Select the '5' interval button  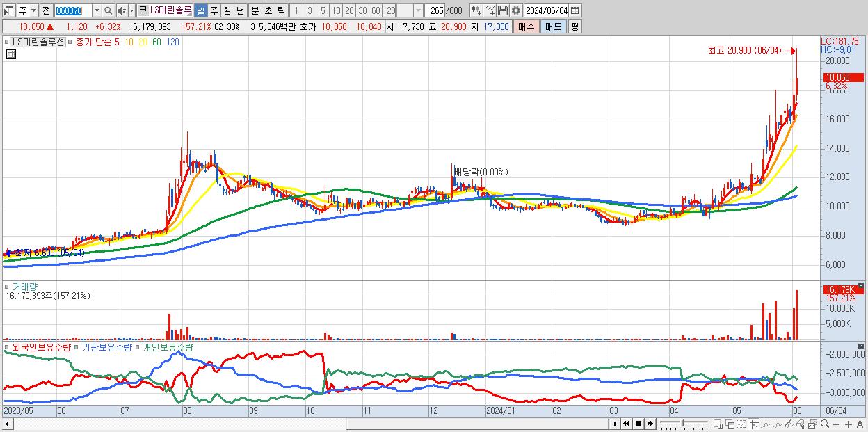point(323,10)
